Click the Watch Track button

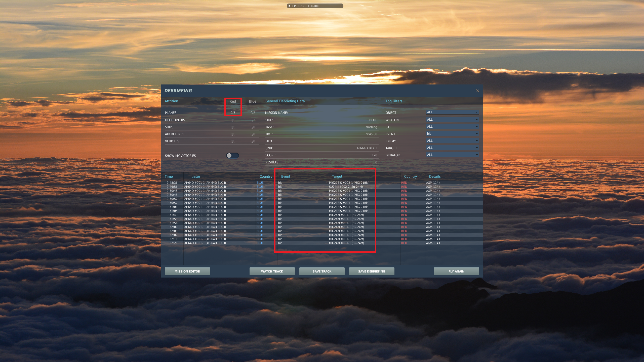click(x=272, y=271)
